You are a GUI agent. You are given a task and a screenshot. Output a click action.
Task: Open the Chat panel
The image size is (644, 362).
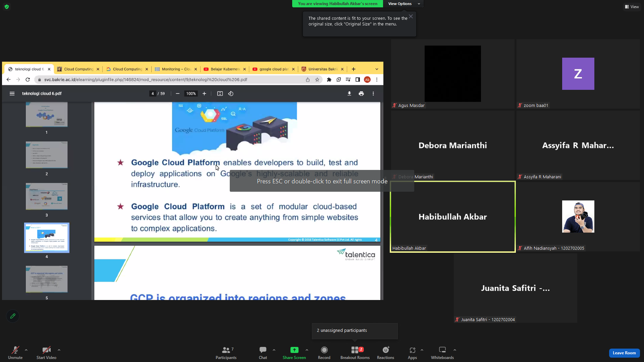click(x=263, y=353)
